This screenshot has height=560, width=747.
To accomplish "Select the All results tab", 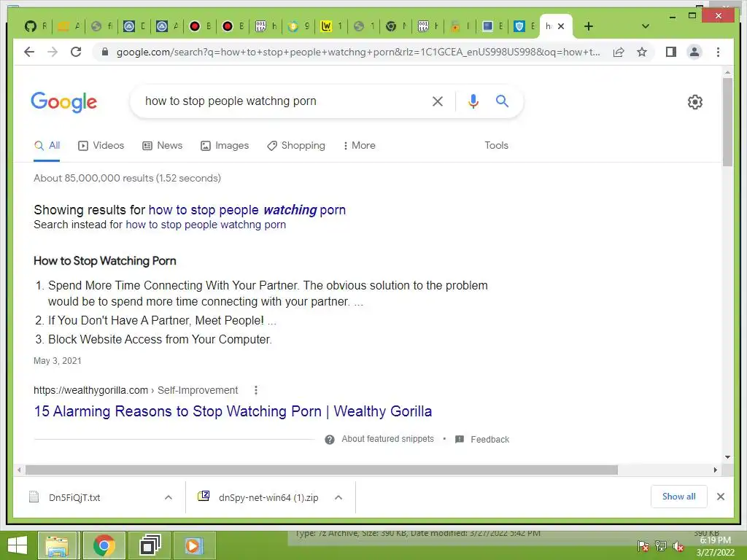I will (x=47, y=146).
